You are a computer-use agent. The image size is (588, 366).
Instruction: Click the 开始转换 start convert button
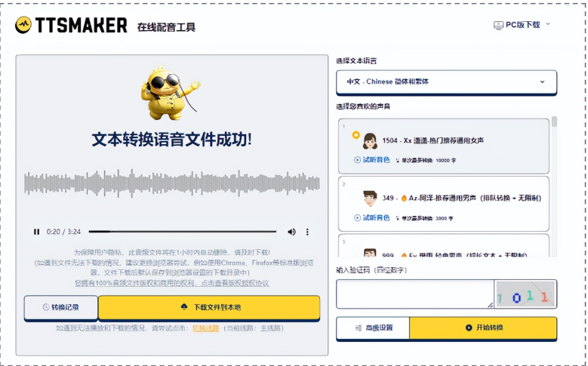coord(483,328)
